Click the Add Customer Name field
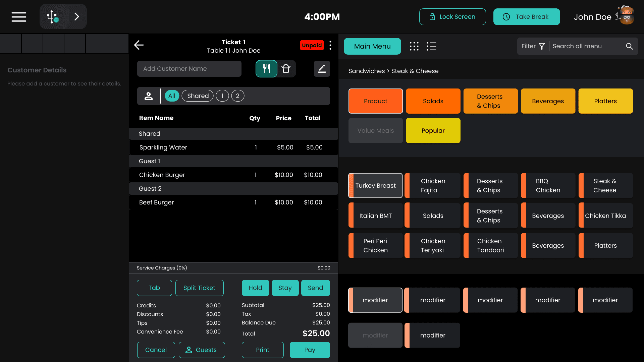This screenshot has height=362, width=644. pyautogui.click(x=189, y=69)
